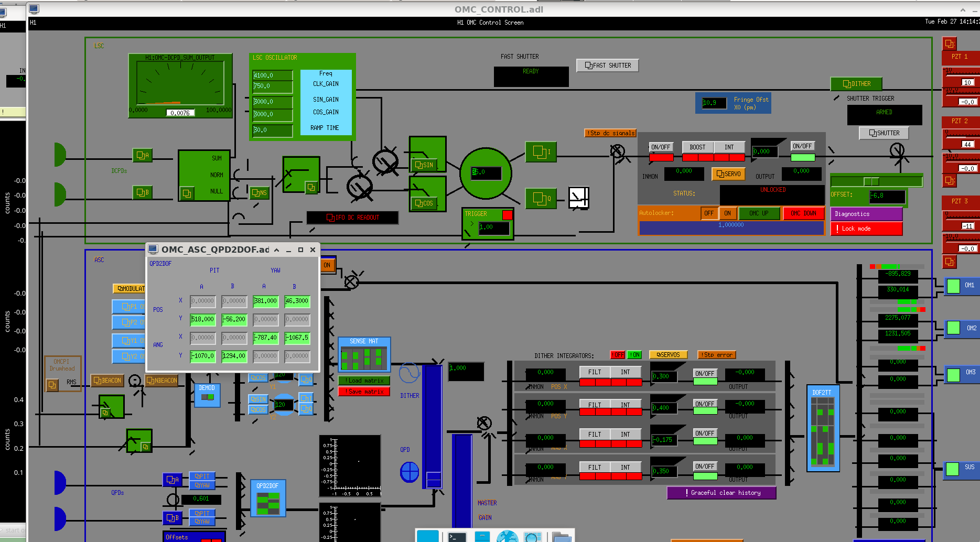
Task: Set Autolocker to OFF
Action: click(x=709, y=213)
